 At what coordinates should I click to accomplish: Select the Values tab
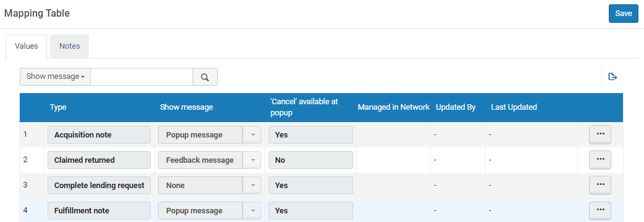click(x=27, y=46)
